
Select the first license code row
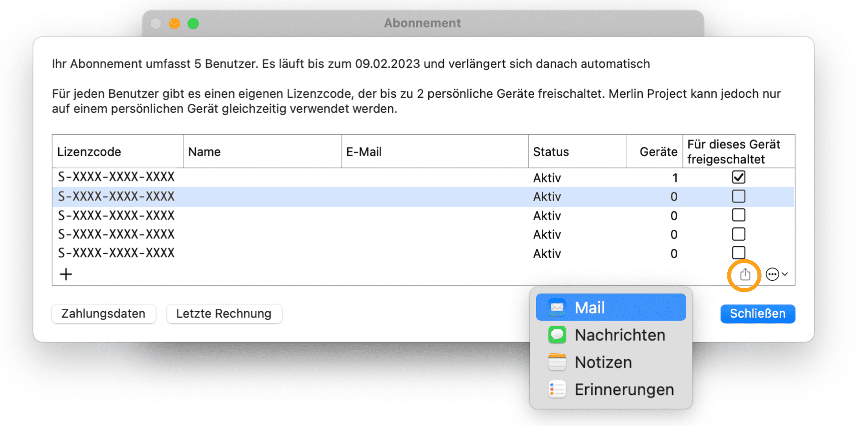pos(116,177)
